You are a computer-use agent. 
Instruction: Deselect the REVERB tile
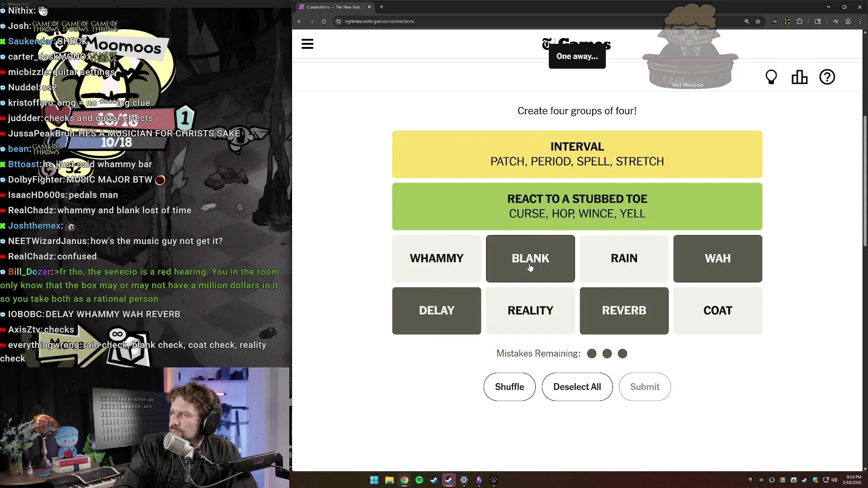click(623, 311)
